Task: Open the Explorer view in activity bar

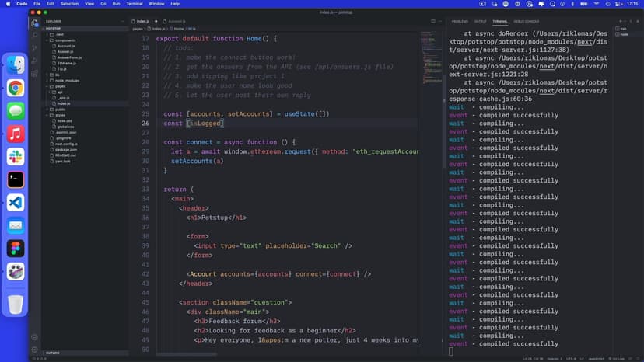Action: (x=35, y=22)
